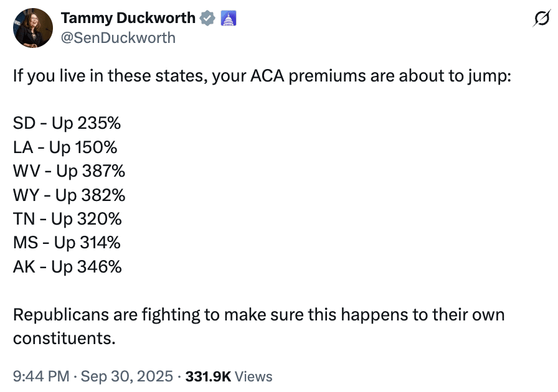Click the Views label

pos(254,376)
